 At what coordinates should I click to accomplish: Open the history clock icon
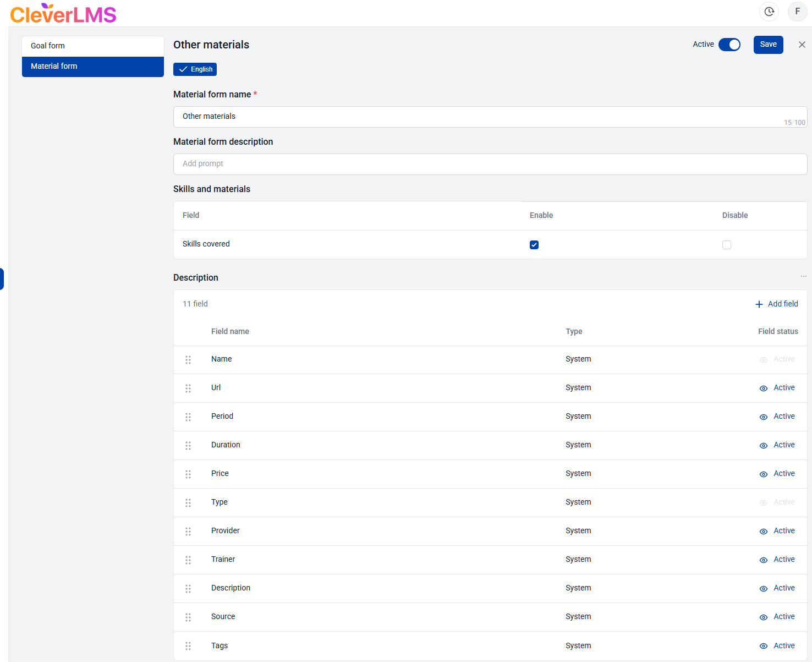coord(769,12)
